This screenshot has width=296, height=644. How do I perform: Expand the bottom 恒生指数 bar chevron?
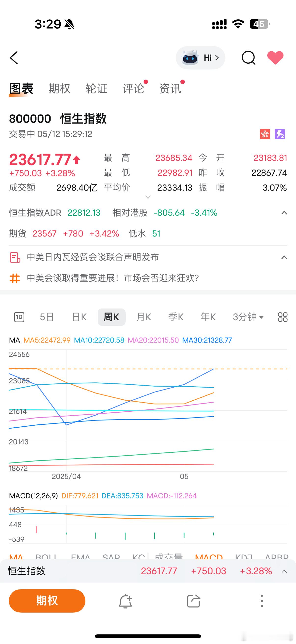[x=284, y=571]
